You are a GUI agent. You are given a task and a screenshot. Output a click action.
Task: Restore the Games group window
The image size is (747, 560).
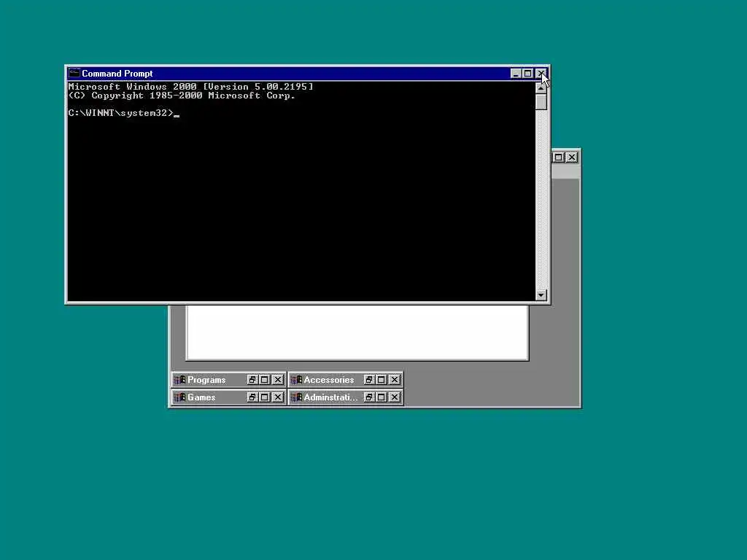[252, 397]
